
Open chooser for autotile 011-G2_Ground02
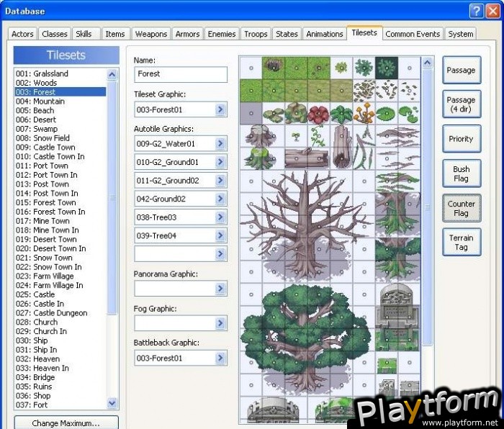[220, 180]
